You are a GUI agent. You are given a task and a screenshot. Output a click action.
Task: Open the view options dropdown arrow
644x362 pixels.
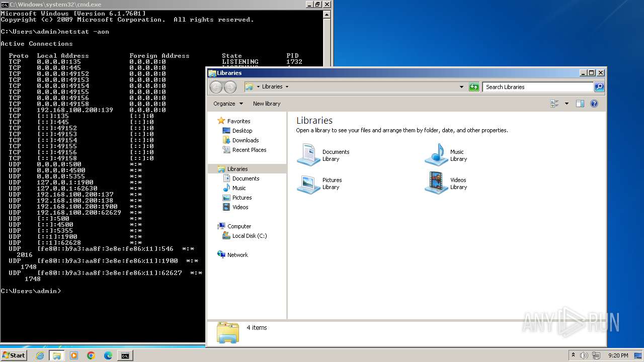(x=567, y=104)
